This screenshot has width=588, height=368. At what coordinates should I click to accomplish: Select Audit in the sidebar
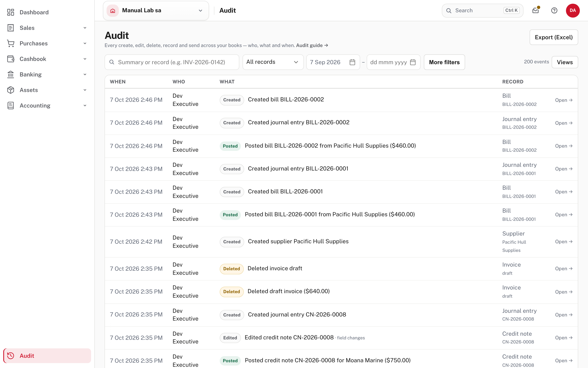click(x=47, y=356)
